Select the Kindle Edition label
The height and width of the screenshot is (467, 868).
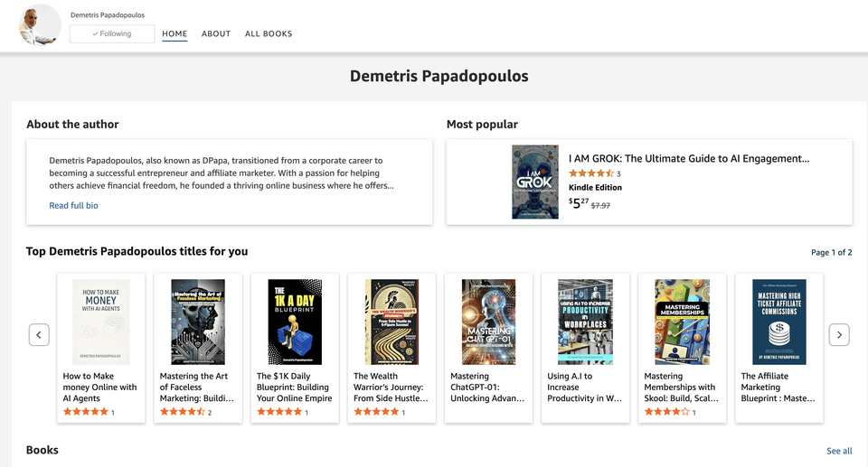[595, 188]
